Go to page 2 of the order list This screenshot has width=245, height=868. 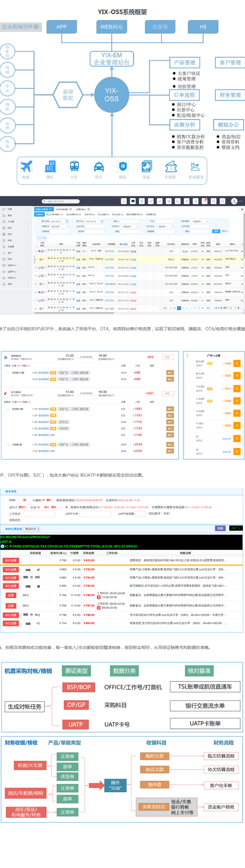coord(183,308)
